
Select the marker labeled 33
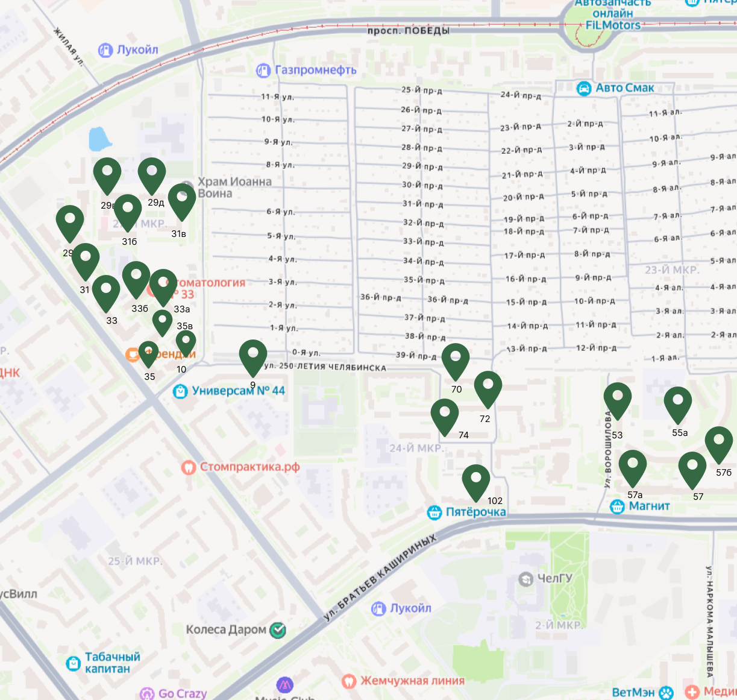click(106, 291)
